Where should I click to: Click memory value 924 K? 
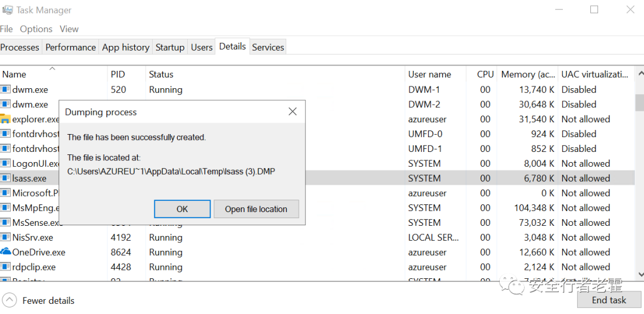542,134
